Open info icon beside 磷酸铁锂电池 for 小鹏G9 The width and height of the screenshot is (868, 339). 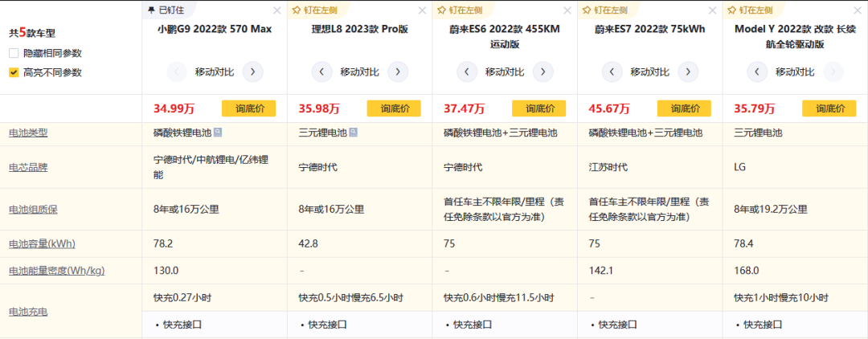pyautogui.click(x=218, y=133)
